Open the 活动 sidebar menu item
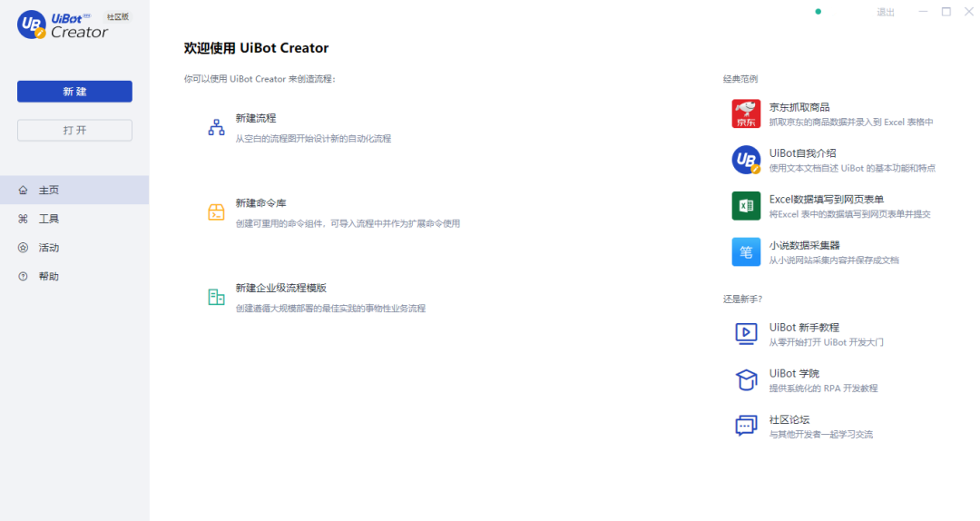 tap(74, 248)
